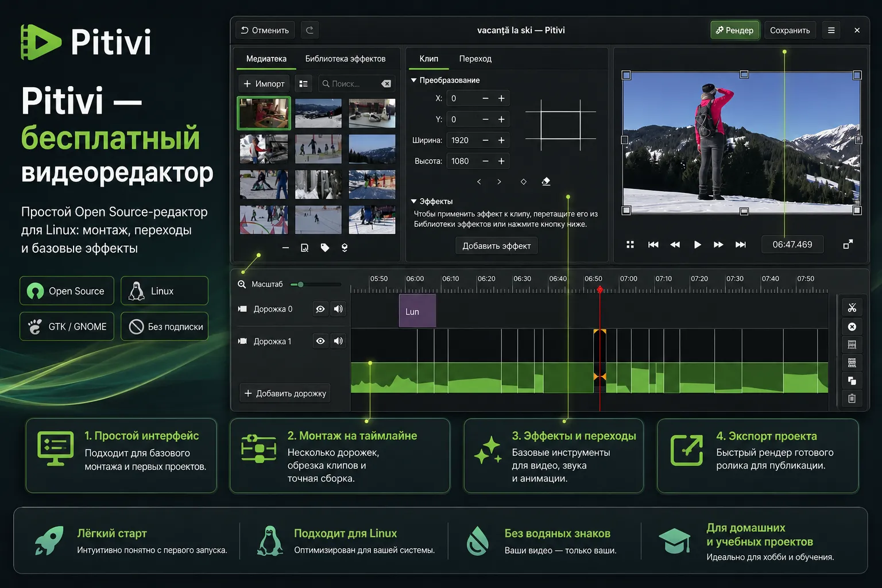The width and height of the screenshot is (882, 588).
Task: Click the Отменить undo button
Action: [265, 30]
